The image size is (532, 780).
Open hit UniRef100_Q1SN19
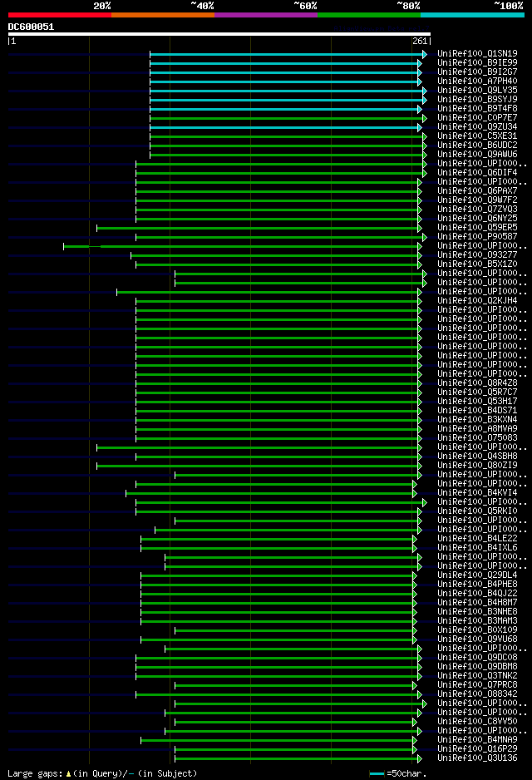click(x=477, y=53)
